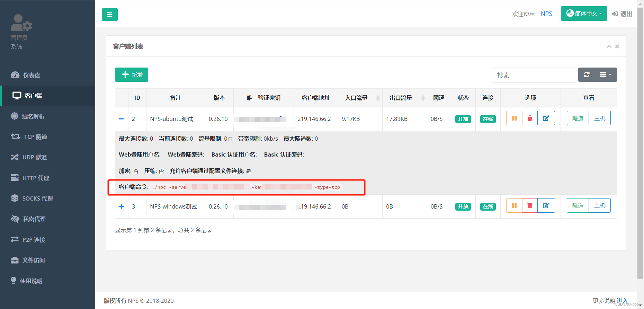Edit the NPS-windows测试 client
The image size is (644, 309).
(546, 205)
